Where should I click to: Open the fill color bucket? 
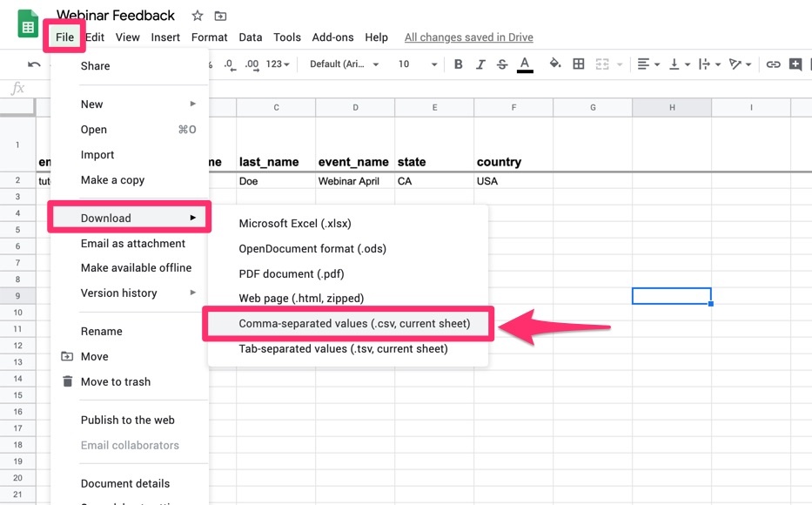pos(555,64)
